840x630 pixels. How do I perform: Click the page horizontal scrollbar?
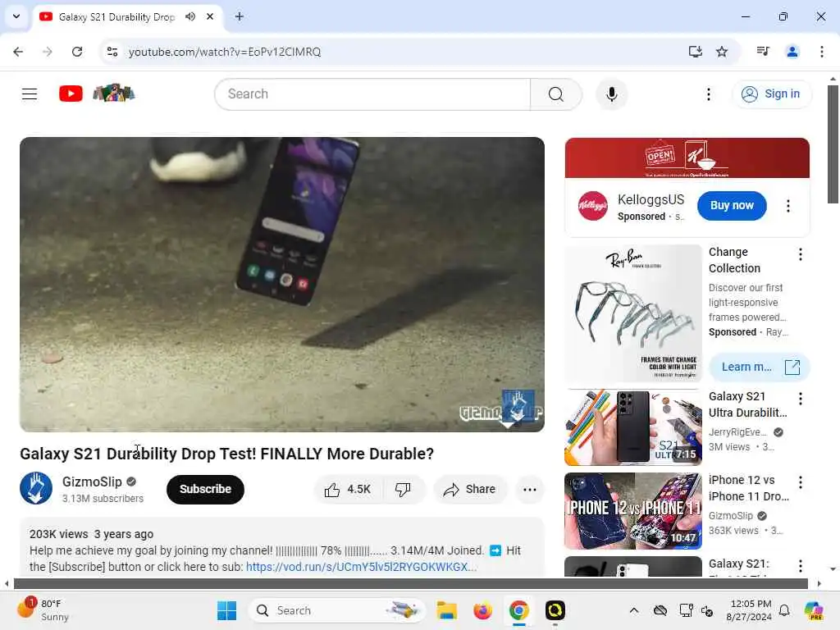coord(410,583)
